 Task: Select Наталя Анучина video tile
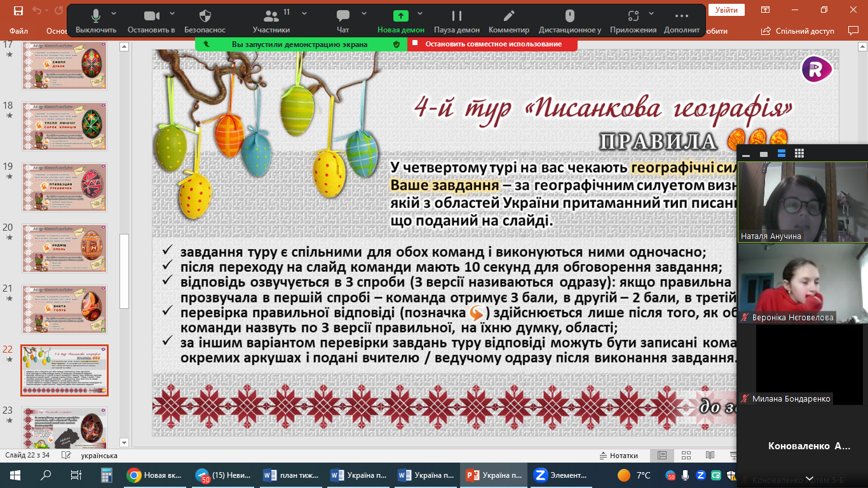pyautogui.click(x=802, y=201)
